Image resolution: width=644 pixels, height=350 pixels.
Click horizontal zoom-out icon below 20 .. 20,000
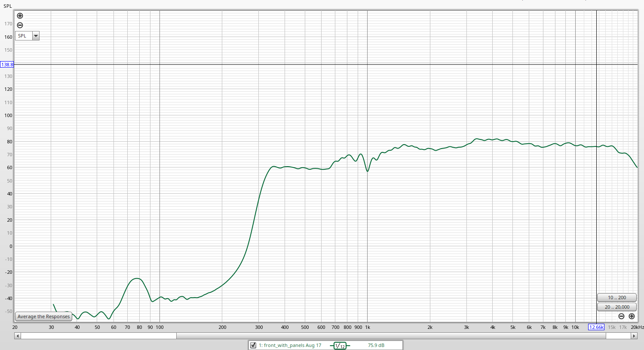pos(621,316)
